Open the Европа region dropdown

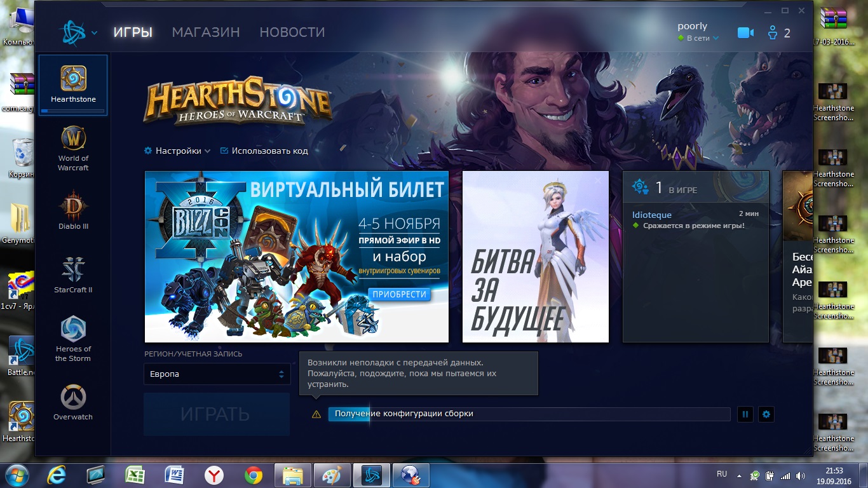tap(217, 374)
